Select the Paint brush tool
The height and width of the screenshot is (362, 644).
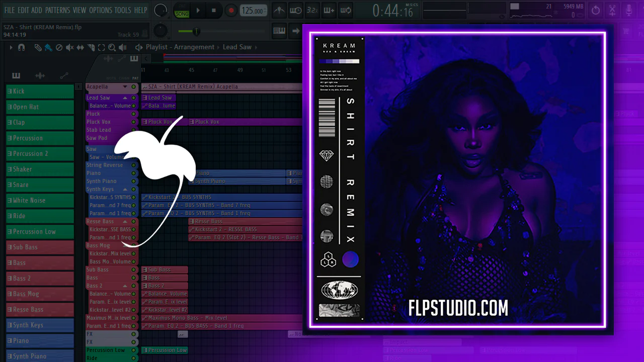pos(48,47)
